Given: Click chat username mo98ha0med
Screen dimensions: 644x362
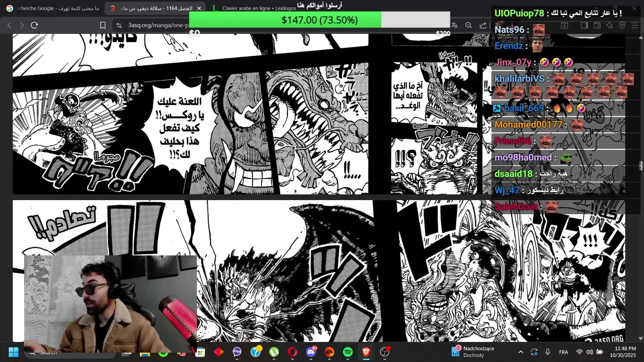Looking at the screenshot, I should click(x=523, y=157).
